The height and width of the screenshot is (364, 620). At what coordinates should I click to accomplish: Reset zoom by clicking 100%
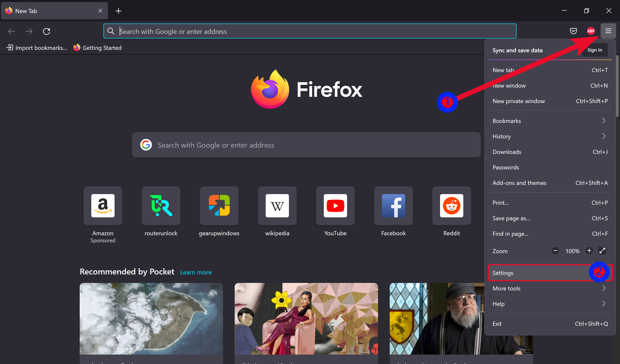pos(572,251)
